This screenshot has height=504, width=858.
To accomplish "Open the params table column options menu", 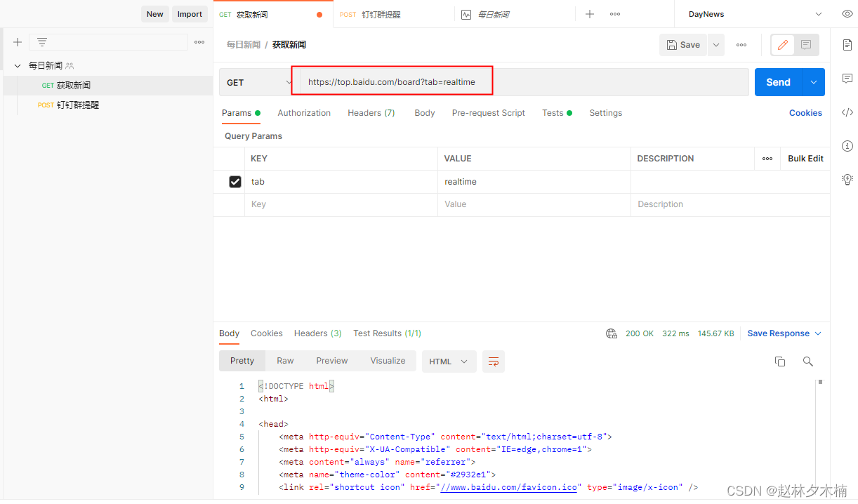I will (x=767, y=159).
